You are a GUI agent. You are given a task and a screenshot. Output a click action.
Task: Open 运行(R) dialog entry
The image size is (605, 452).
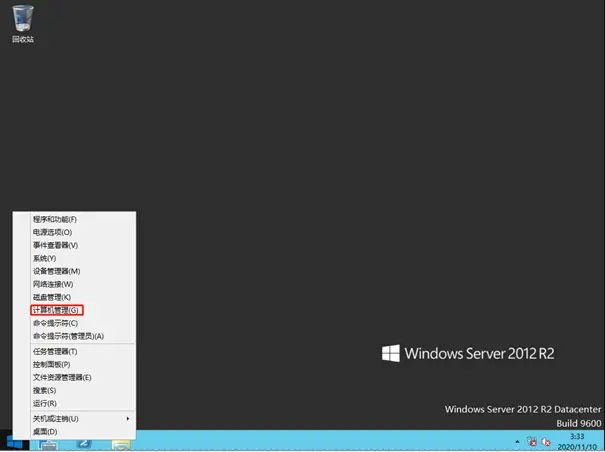74,404
